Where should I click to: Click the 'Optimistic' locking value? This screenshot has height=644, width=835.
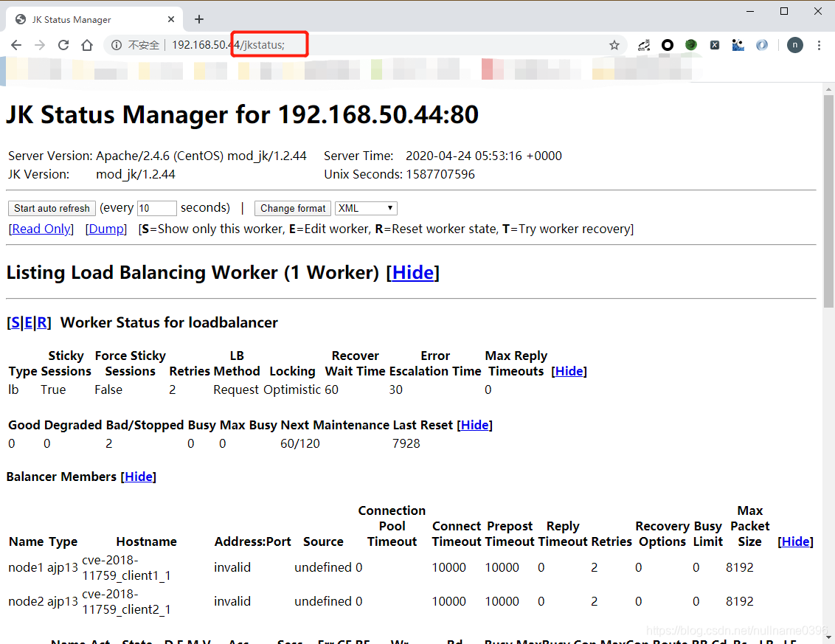tap(292, 390)
